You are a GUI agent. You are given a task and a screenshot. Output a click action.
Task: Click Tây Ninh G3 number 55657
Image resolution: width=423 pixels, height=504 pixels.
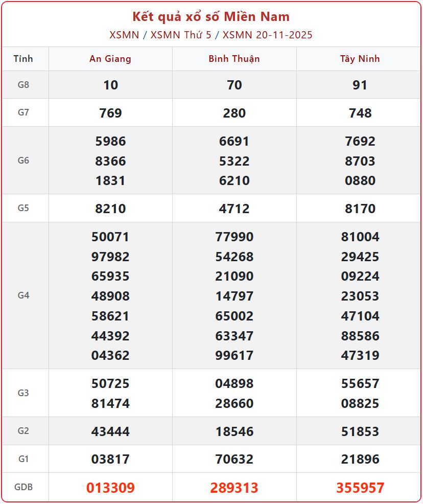(x=360, y=383)
